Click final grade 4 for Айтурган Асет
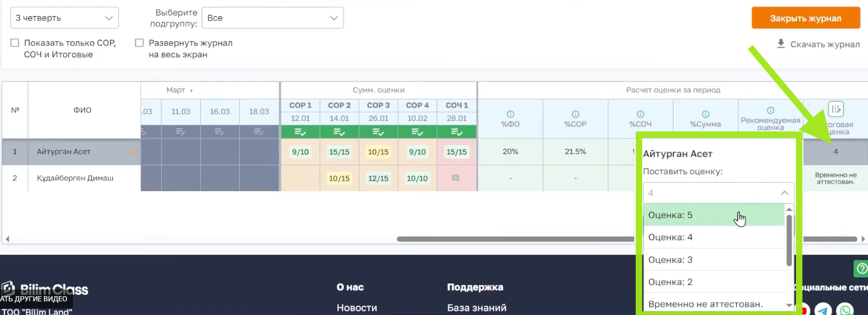The image size is (868, 315). click(x=835, y=152)
